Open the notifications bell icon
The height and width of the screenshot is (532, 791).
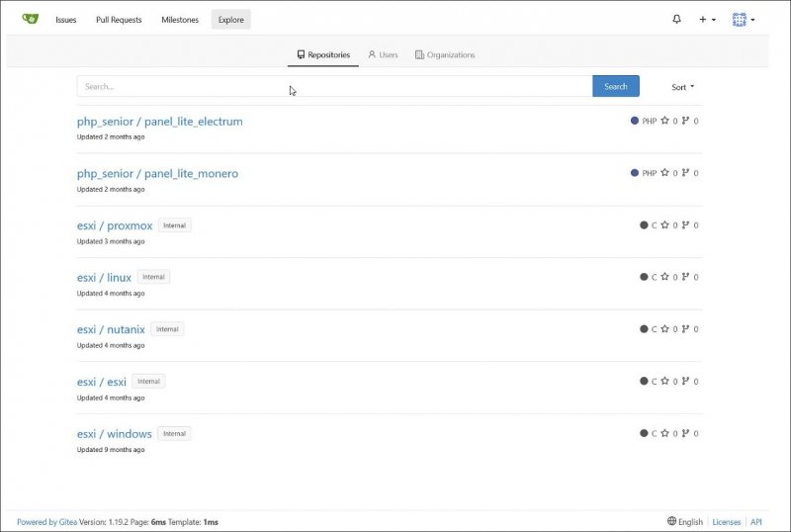point(676,19)
